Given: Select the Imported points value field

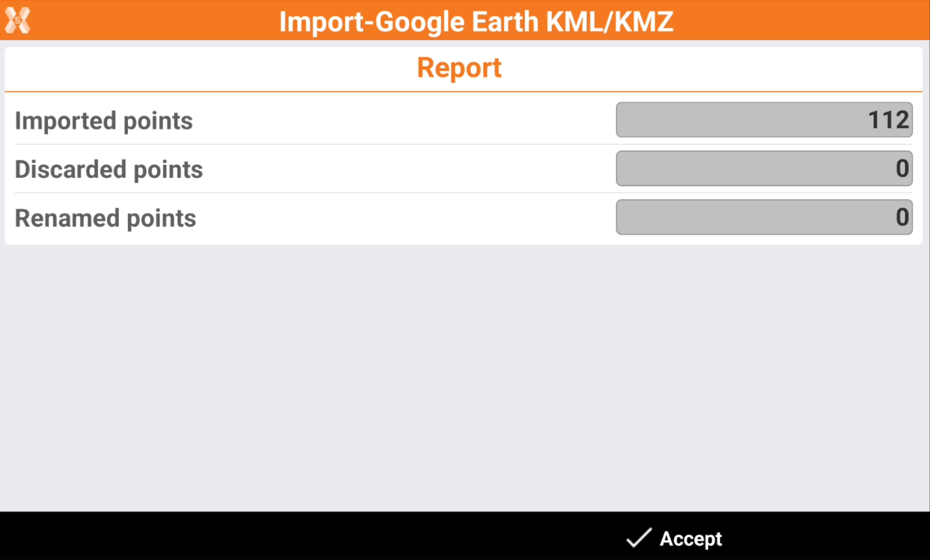Looking at the screenshot, I should [763, 120].
